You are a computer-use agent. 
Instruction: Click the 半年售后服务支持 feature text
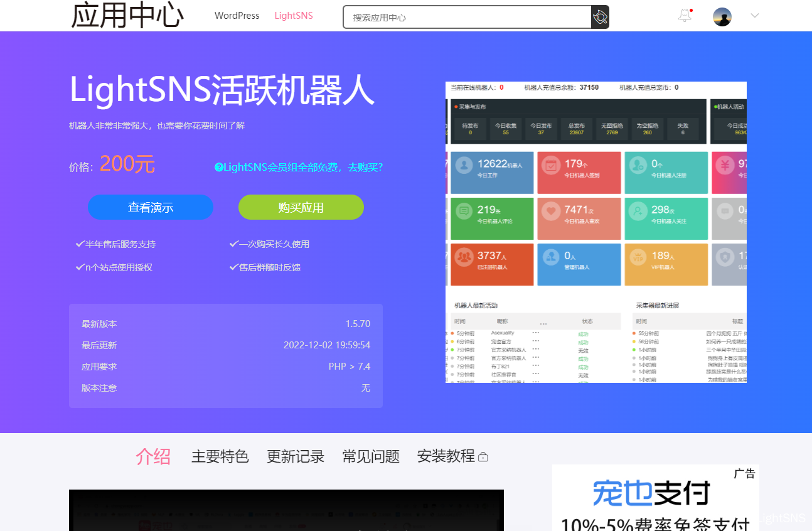pos(115,244)
